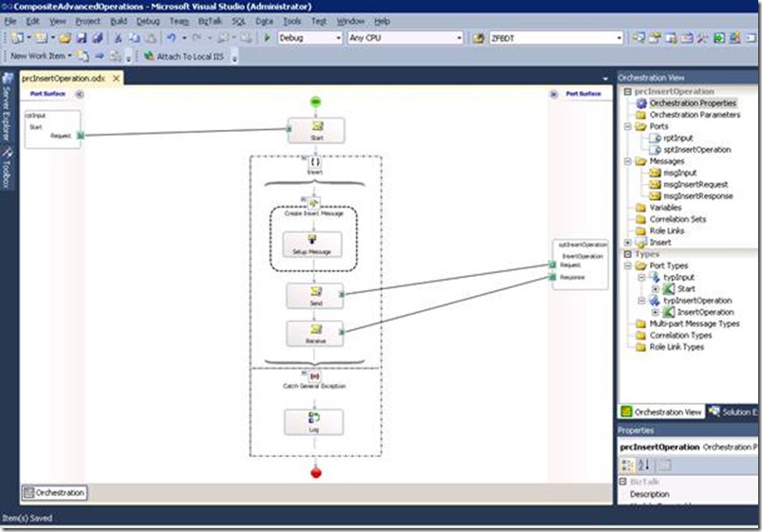762x532 pixels.
Task: Click the Undo arrow icon
Action: coord(171,38)
